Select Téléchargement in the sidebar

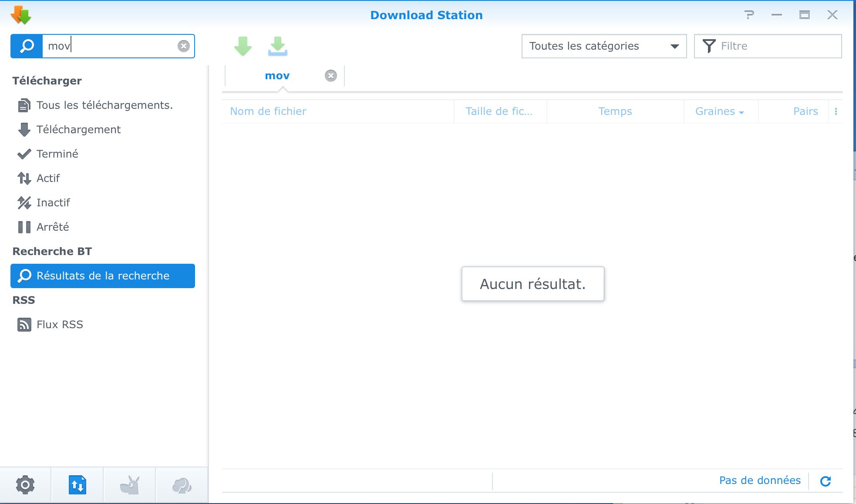tap(103, 130)
